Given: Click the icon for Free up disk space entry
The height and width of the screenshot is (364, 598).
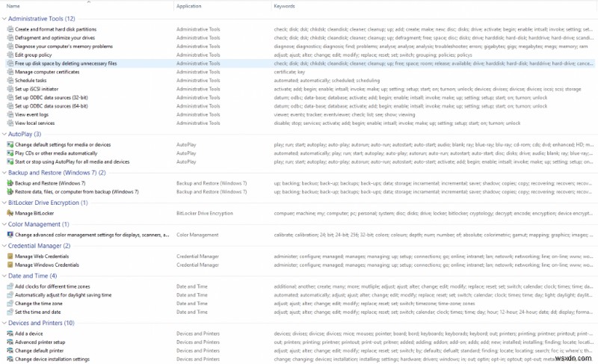Looking at the screenshot, I should click(x=10, y=64).
